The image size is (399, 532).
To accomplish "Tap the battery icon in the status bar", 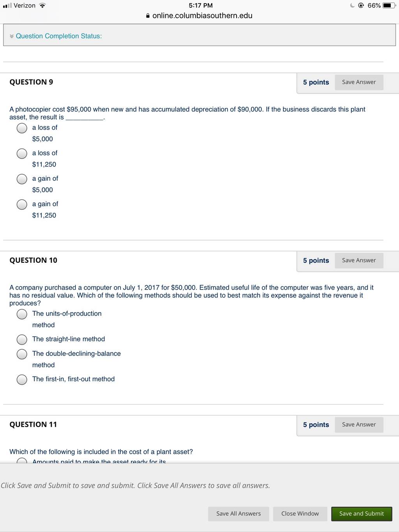I will coord(389,5).
